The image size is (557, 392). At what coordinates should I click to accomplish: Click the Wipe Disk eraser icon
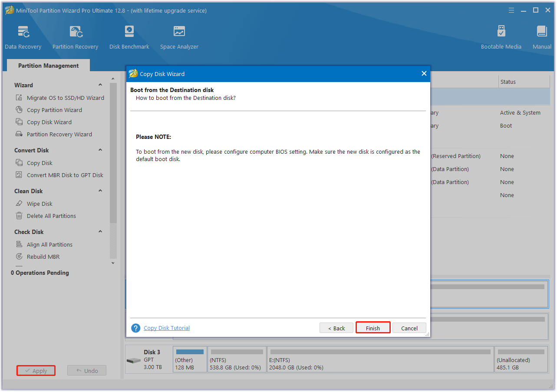[19, 204]
